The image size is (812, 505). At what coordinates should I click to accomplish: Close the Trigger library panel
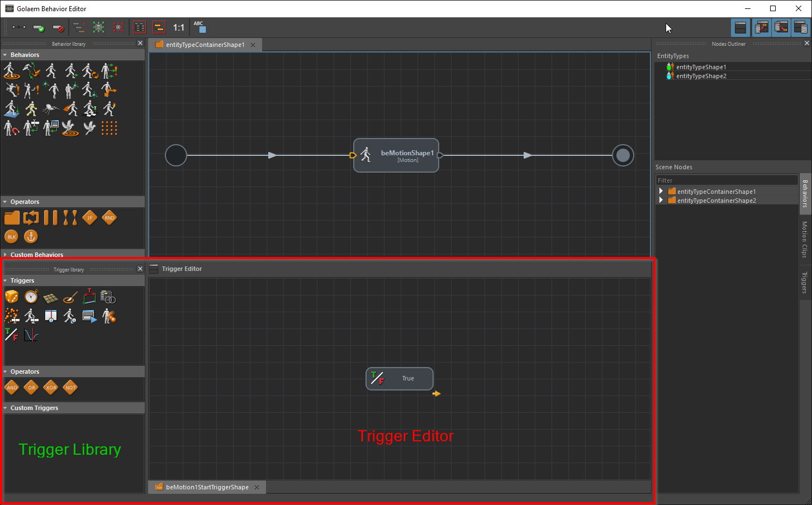click(x=140, y=269)
